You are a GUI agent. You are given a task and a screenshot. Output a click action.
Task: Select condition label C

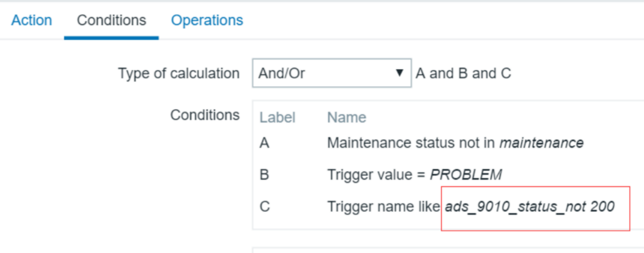point(264,206)
